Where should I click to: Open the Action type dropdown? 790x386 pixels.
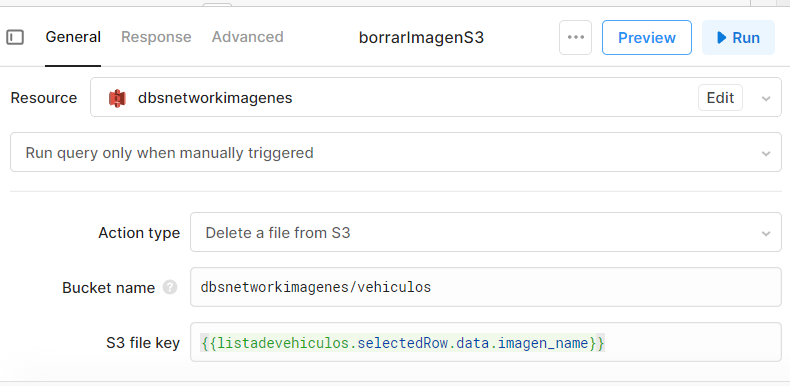pyautogui.click(x=486, y=232)
